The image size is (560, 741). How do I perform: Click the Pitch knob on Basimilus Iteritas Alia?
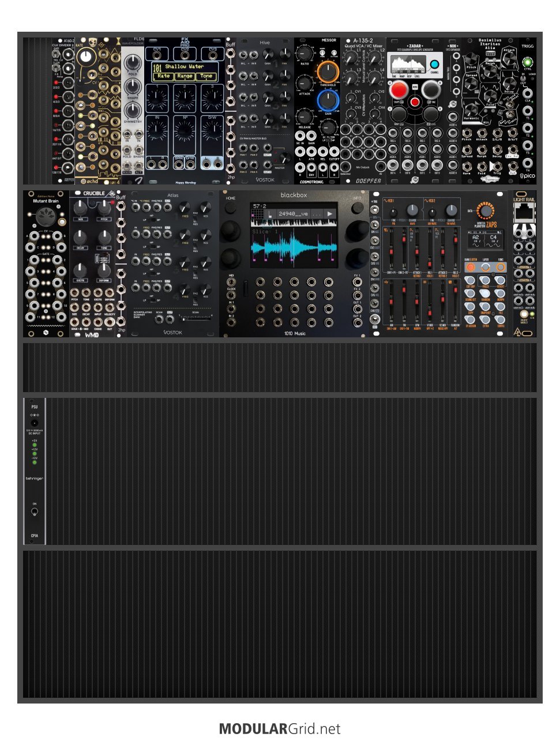471,59
